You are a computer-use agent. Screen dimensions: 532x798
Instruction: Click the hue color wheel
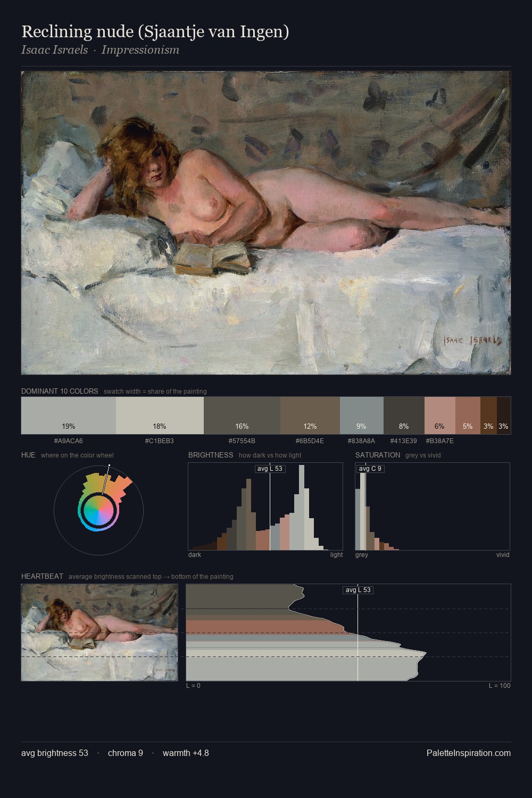pos(98,510)
